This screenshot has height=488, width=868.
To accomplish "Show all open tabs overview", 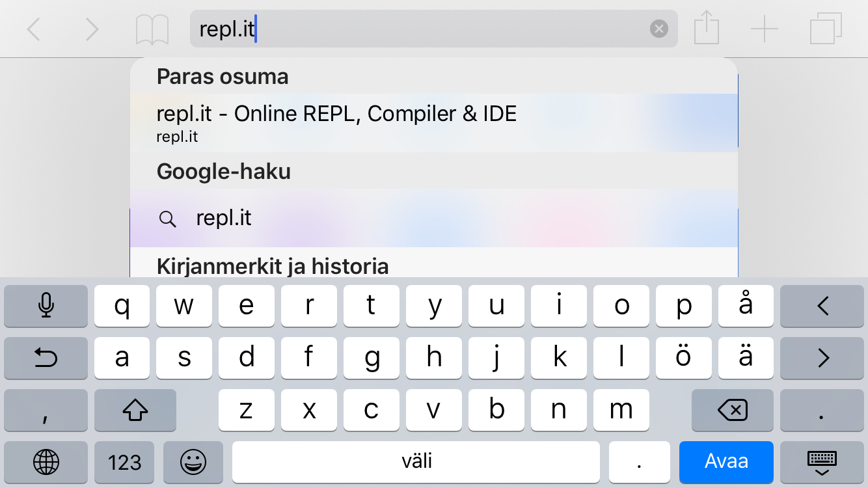I will click(826, 29).
